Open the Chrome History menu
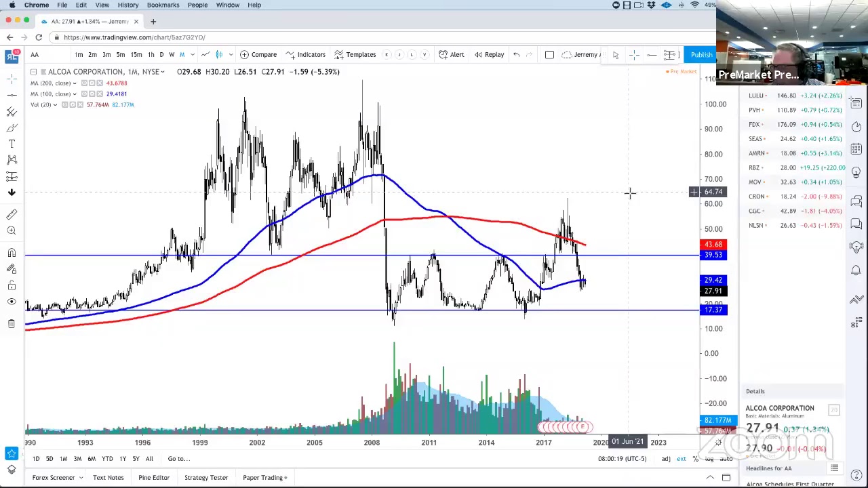The height and width of the screenshot is (488, 868). (x=127, y=5)
